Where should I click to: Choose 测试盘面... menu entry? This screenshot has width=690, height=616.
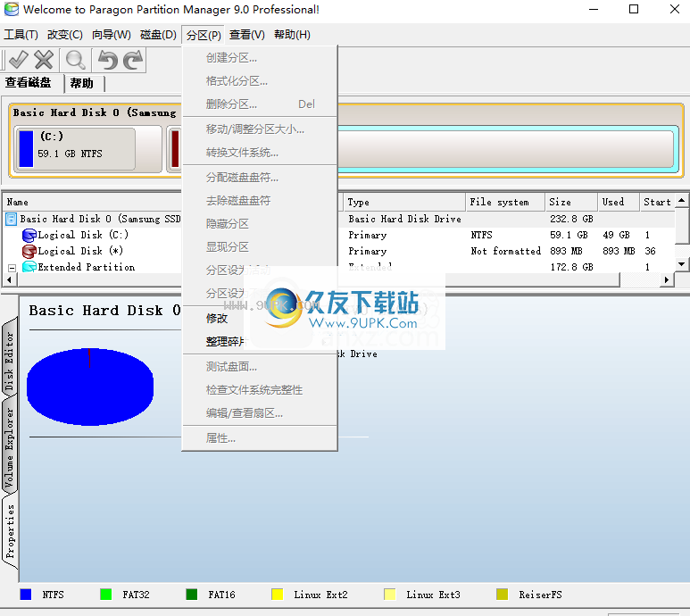[x=260, y=367]
